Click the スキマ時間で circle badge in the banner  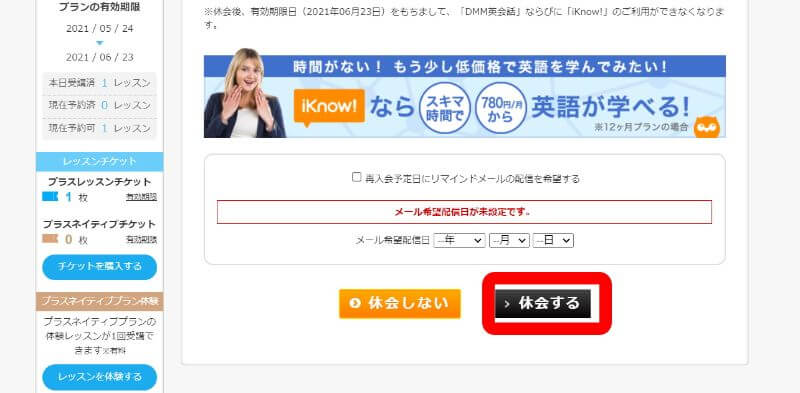[x=444, y=108]
